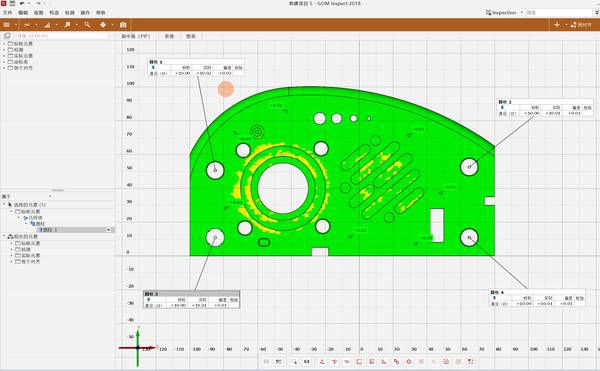Select the magnifier search tool in orange toolbar
Image resolution: width=600 pixels, height=371 pixels.
click(87, 25)
